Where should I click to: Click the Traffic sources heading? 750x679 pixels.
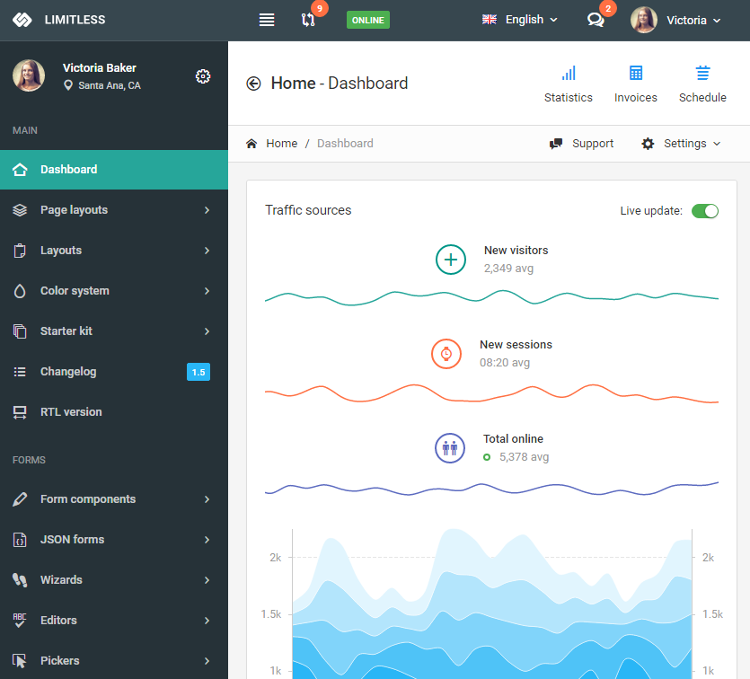pos(308,210)
